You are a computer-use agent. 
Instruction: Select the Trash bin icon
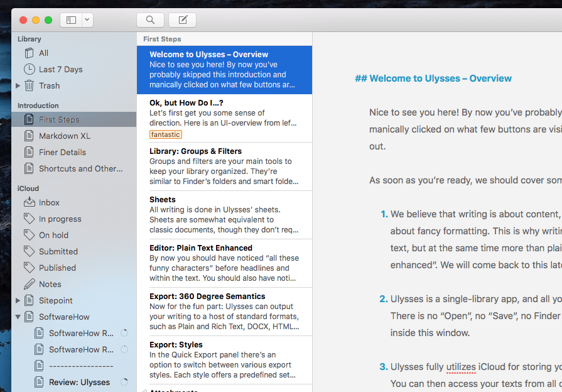click(x=29, y=85)
